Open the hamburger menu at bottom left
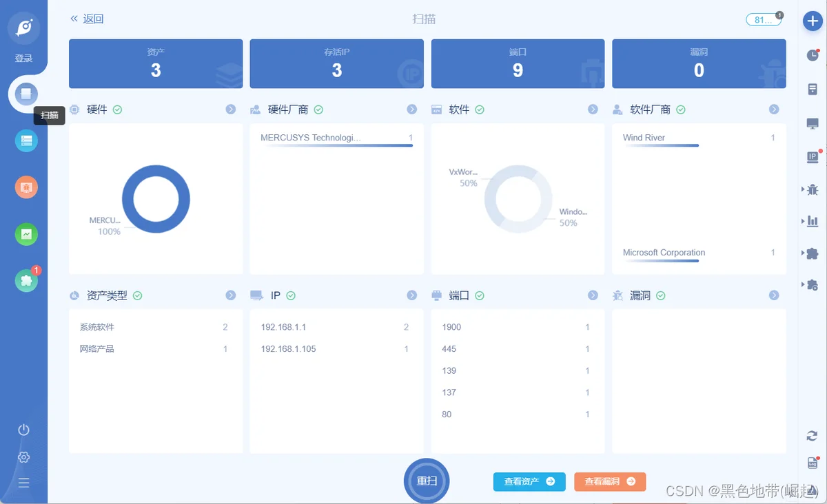Viewport: 827px width, 504px height. tap(24, 483)
